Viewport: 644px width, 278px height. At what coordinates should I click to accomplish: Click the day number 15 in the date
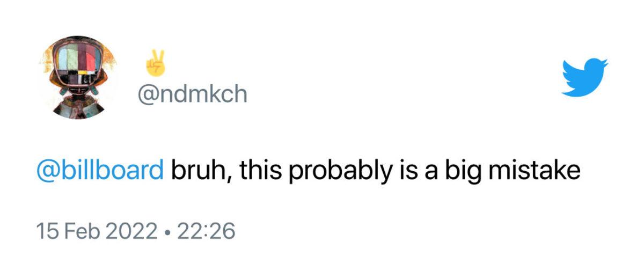tap(46, 231)
